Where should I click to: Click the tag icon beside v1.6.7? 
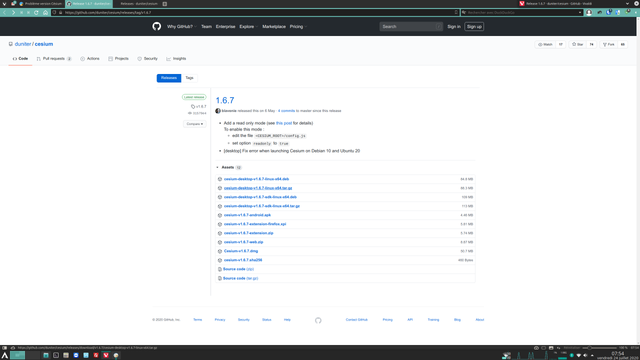193,107
